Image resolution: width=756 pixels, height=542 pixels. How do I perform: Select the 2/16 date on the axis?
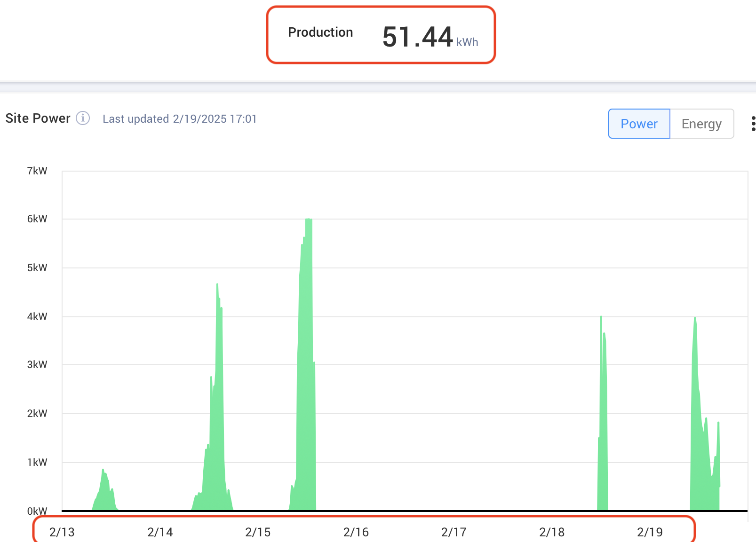(356, 532)
